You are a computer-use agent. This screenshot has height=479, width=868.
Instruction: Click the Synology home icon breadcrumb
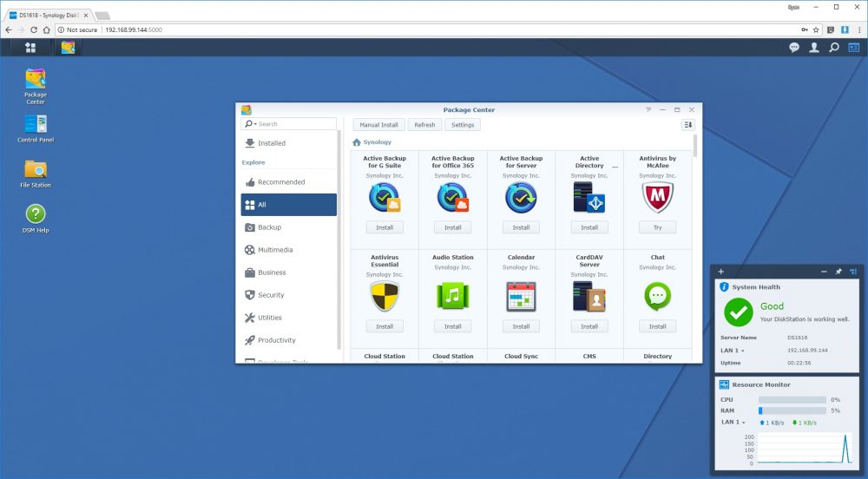pyautogui.click(x=357, y=142)
